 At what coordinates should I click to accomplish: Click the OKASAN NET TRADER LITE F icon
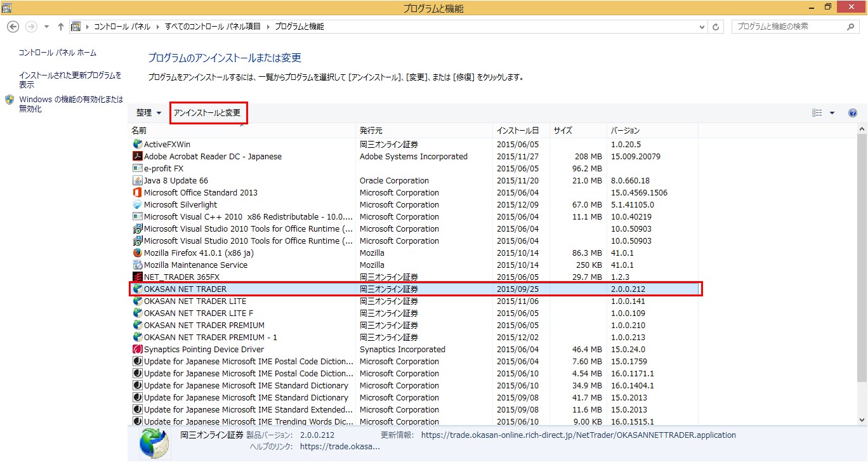(137, 313)
